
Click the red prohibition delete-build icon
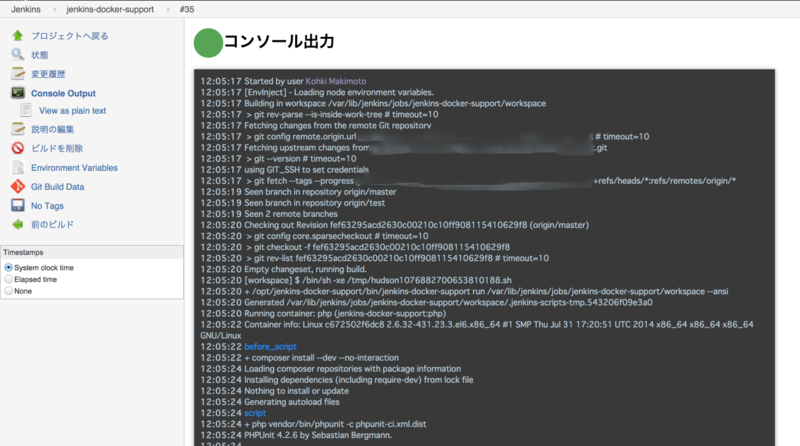18,148
